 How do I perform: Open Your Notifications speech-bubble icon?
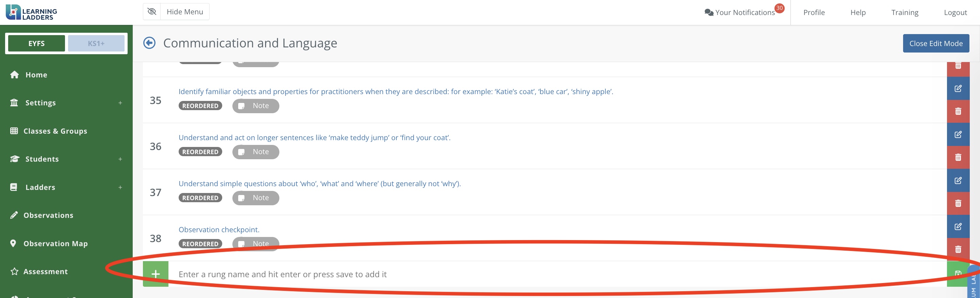708,13
